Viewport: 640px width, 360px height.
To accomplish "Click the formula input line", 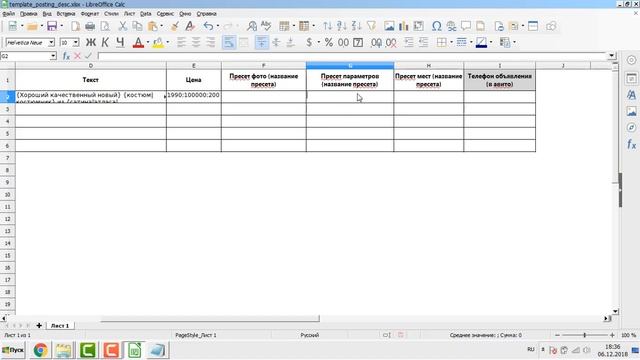I will pos(353,56).
